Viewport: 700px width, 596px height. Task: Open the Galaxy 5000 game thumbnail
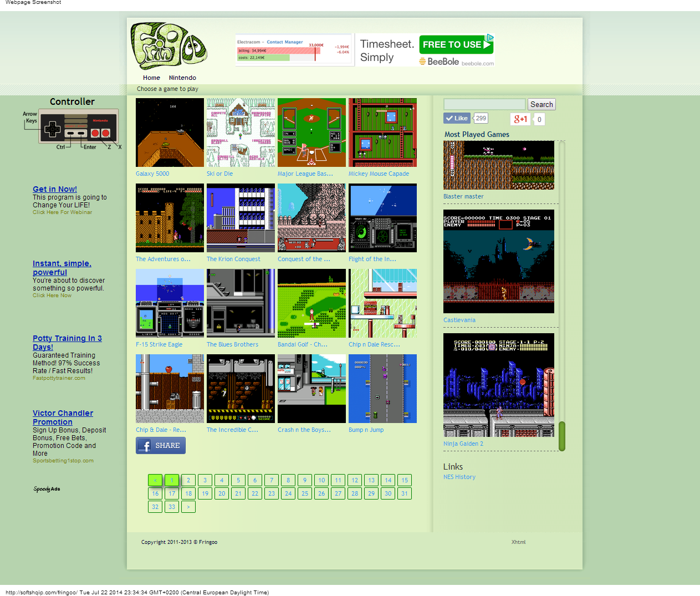170,133
